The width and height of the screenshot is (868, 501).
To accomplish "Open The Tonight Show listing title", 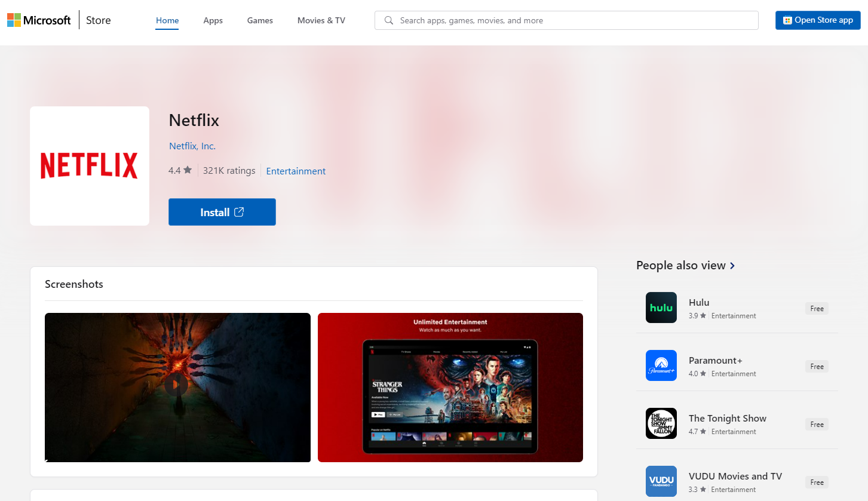I will (728, 418).
